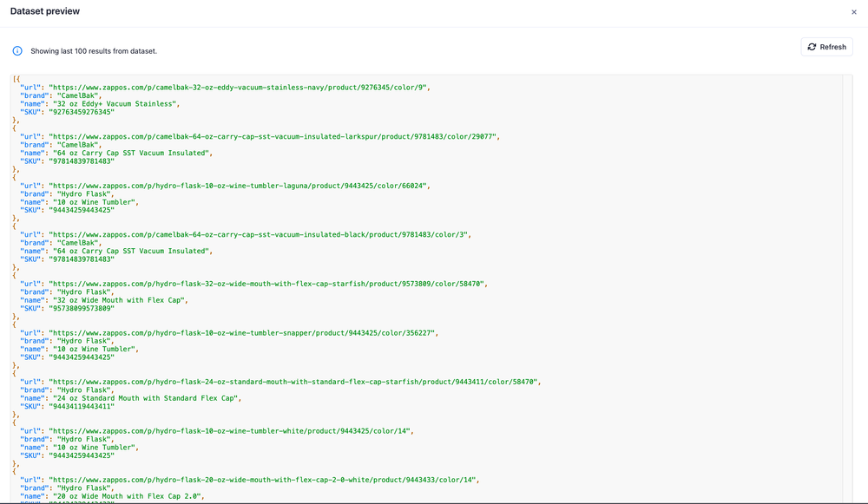Open the 24 oz Standard Mouth starfish URL
Screen dimensions: 868x504
(x=286, y=381)
